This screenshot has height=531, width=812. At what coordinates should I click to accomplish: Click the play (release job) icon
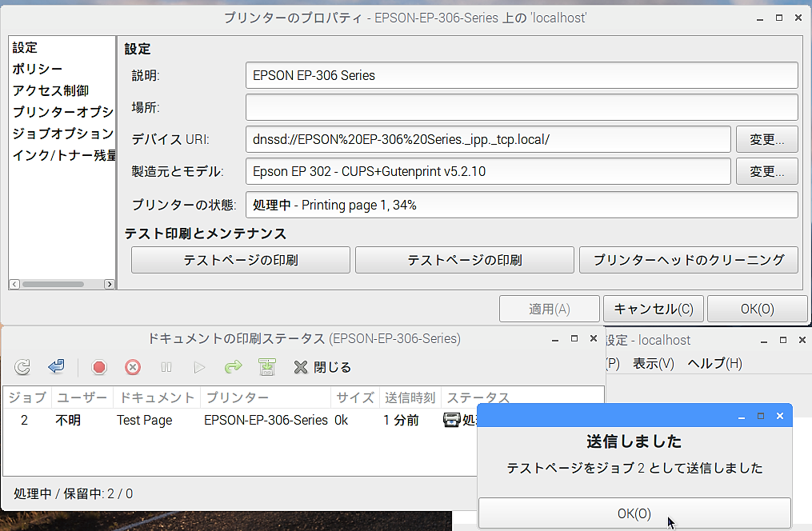click(x=199, y=367)
